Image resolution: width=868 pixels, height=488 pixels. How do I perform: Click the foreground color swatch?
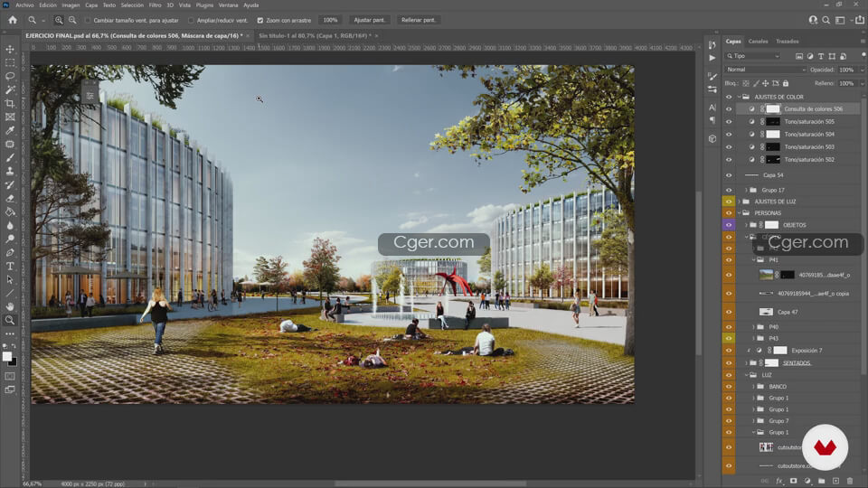pos(8,357)
